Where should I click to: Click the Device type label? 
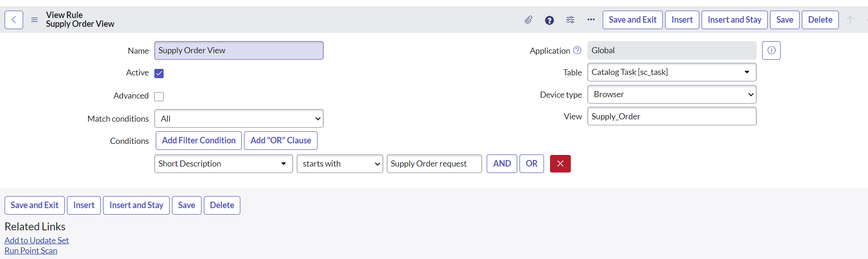click(x=561, y=95)
